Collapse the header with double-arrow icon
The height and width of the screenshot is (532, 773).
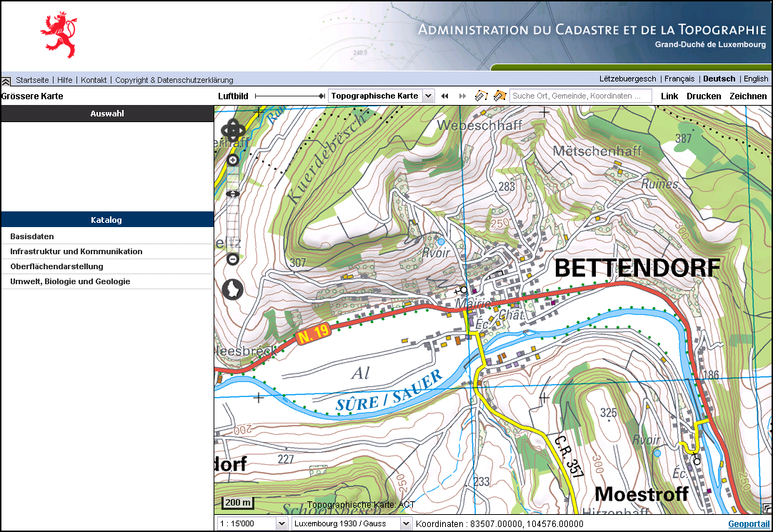click(x=6, y=81)
